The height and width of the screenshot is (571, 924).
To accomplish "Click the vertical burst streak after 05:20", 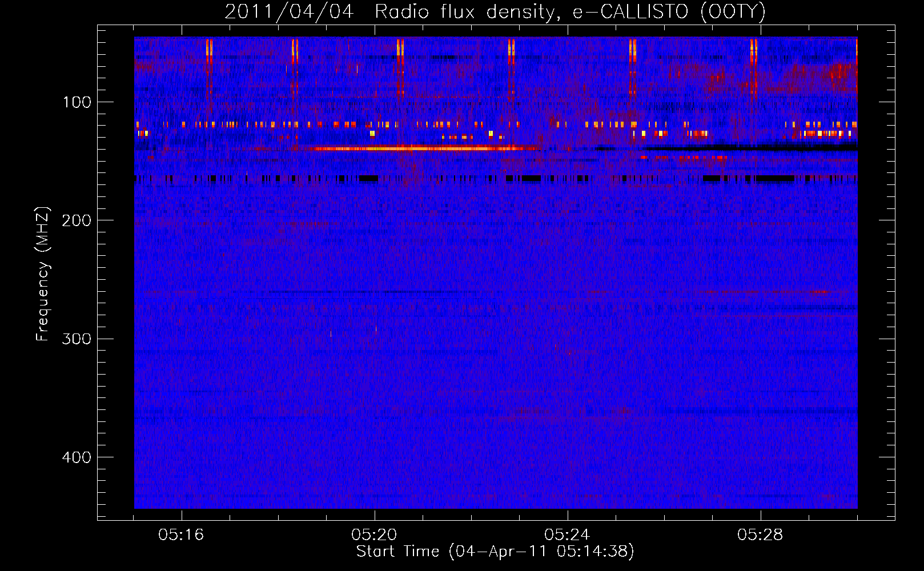I will (400, 66).
